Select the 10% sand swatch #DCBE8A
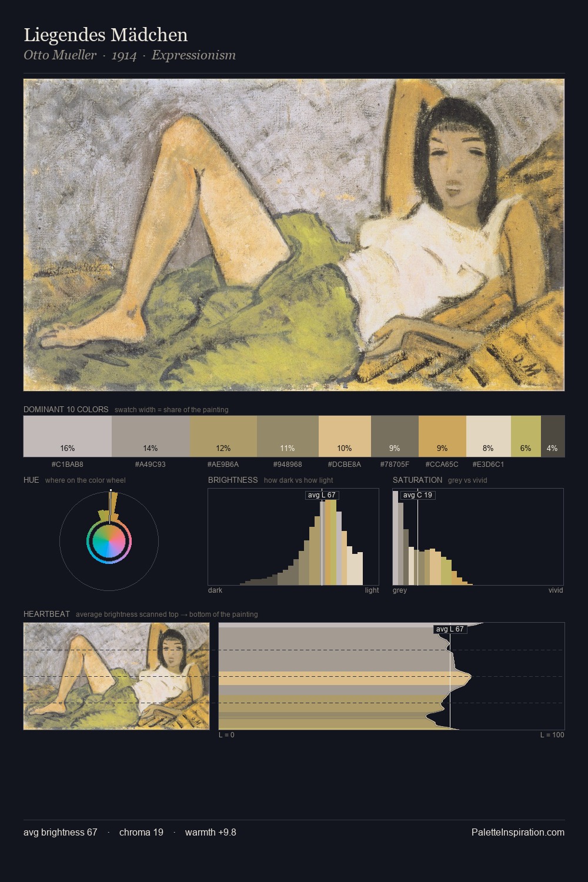Screen dimensions: 588x882 [345, 436]
